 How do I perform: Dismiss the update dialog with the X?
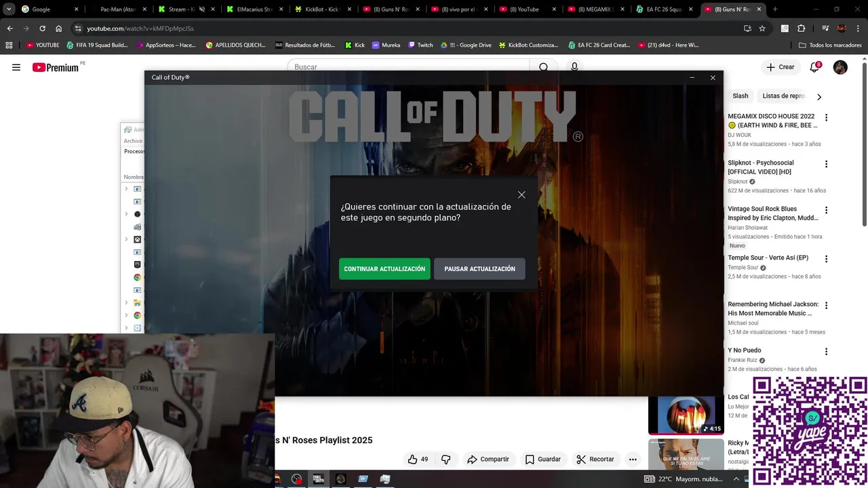pos(521,195)
